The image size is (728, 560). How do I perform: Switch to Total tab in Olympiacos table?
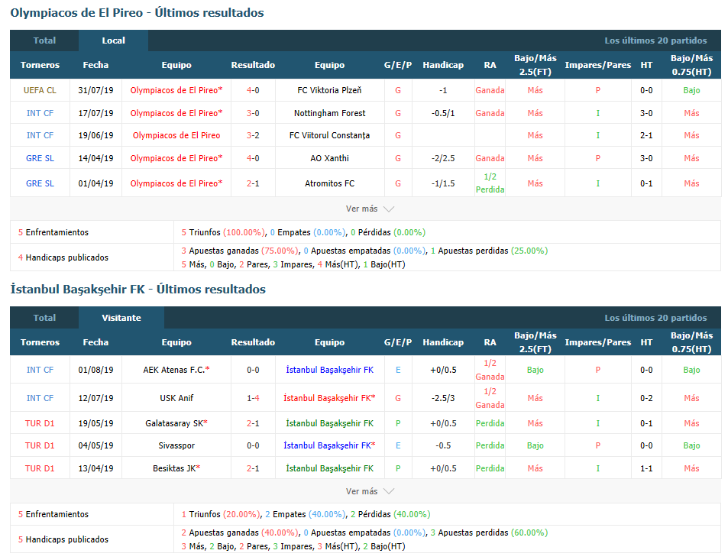pos(44,40)
